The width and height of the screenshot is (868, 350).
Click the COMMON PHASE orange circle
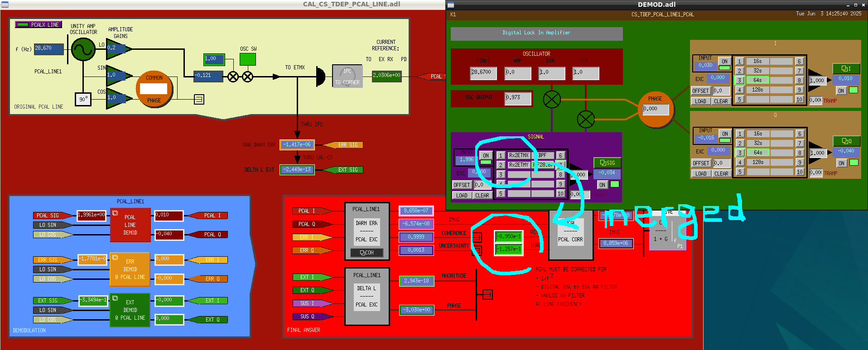[x=154, y=89]
